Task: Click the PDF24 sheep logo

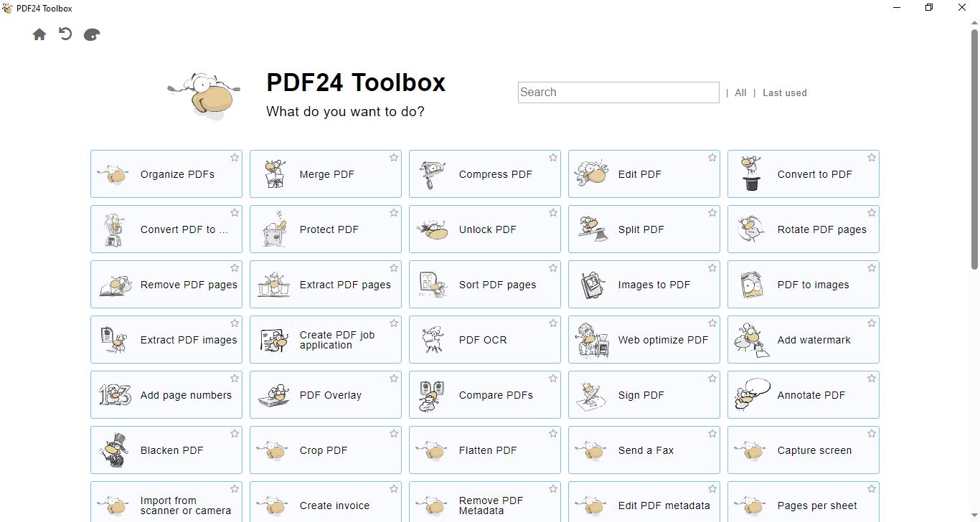Action: coord(202,95)
